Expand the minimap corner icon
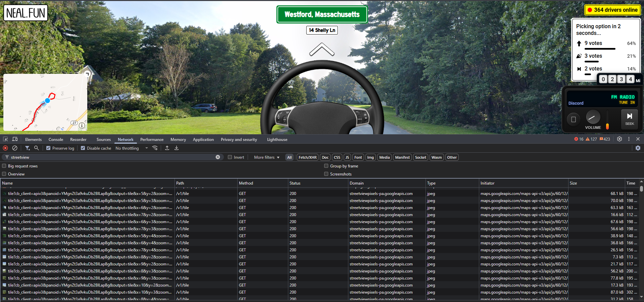Image resolution: width=644 pixels, height=302 pixels. [x=87, y=74]
